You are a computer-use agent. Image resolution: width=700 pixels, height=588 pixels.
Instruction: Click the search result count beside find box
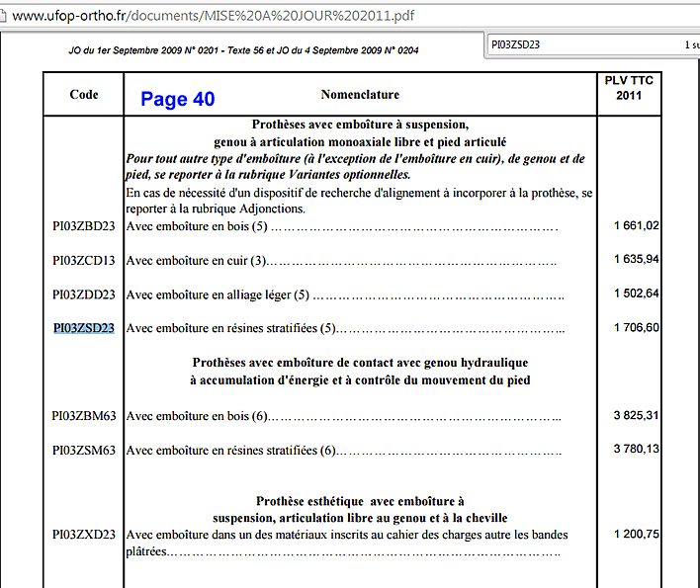pos(690,44)
